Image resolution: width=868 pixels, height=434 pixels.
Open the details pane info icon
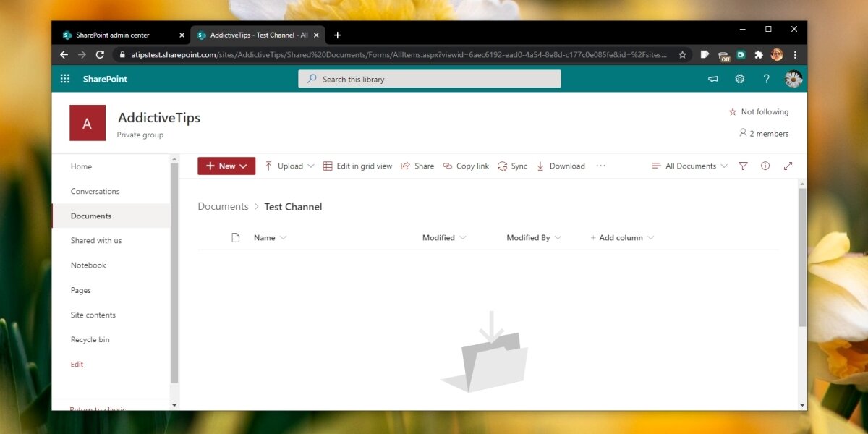pyautogui.click(x=765, y=166)
